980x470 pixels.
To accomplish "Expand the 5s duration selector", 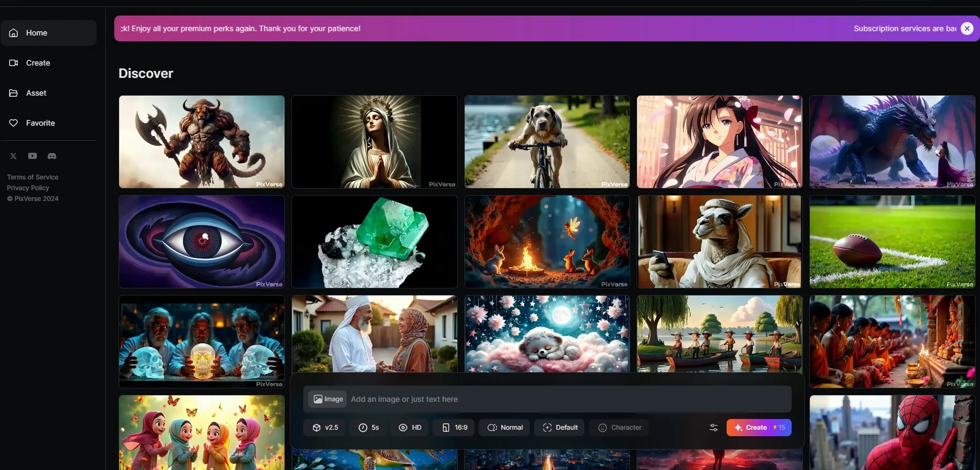I will pos(369,428).
